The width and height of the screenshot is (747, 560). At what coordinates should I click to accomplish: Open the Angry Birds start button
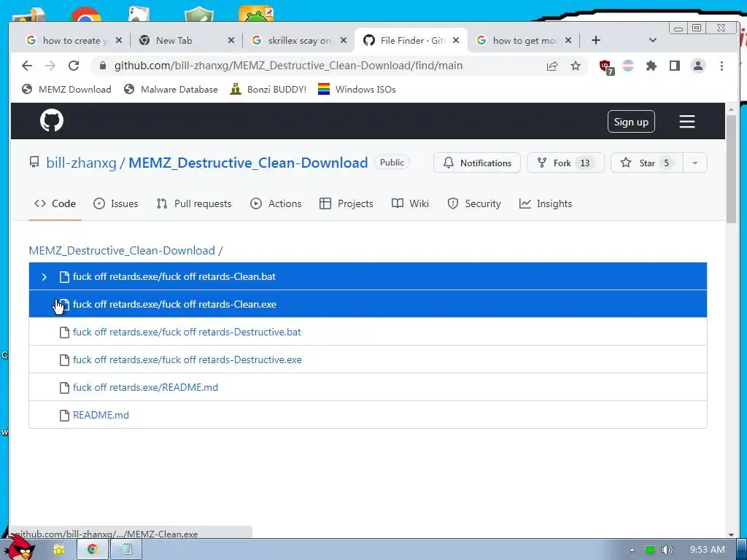click(18, 548)
